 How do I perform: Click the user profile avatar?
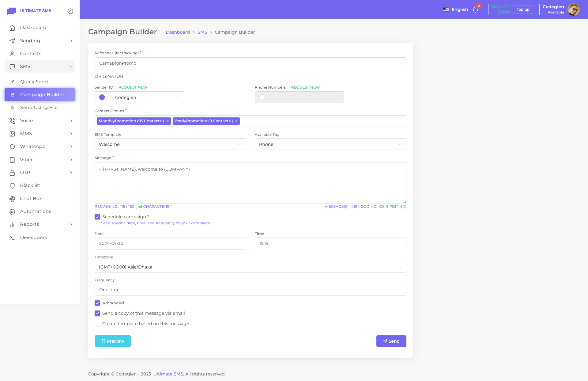[x=573, y=10]
